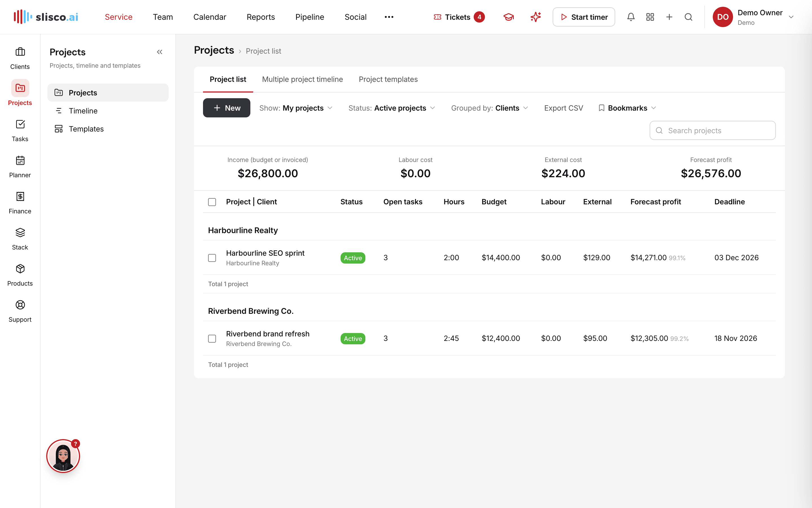
Task: Click the three-dots more menu in top nav
Action: click(389, 17)
